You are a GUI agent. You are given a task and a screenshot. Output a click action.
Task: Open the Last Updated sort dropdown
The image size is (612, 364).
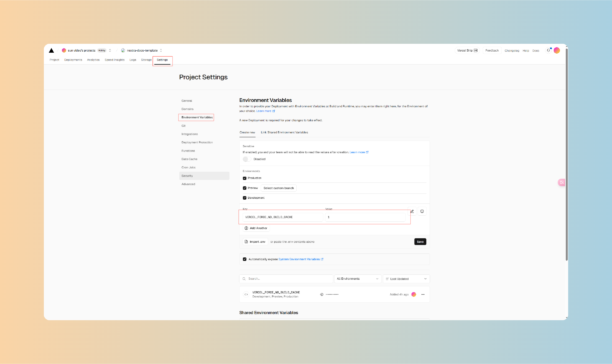(x=406, y=279)
